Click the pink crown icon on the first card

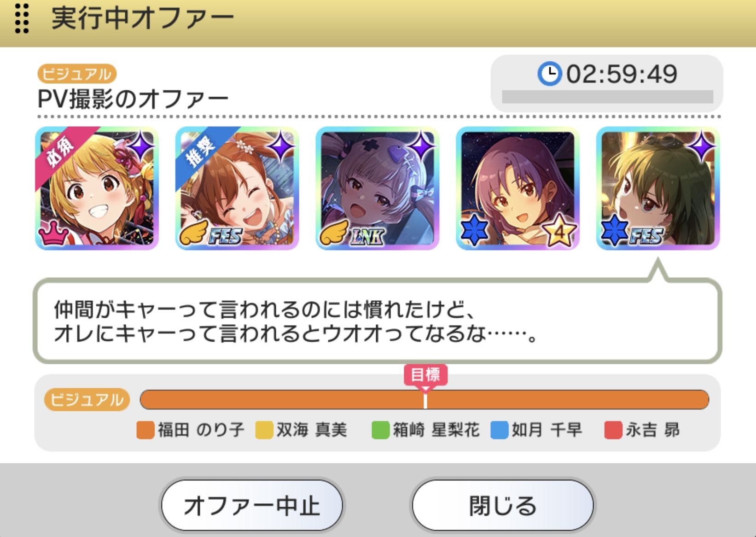point(53,233)
